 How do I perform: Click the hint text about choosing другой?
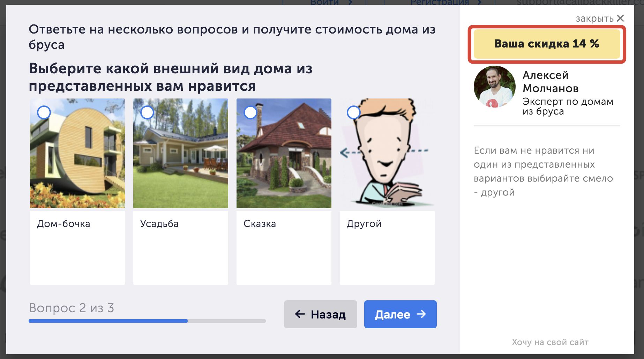coord(543,171)
